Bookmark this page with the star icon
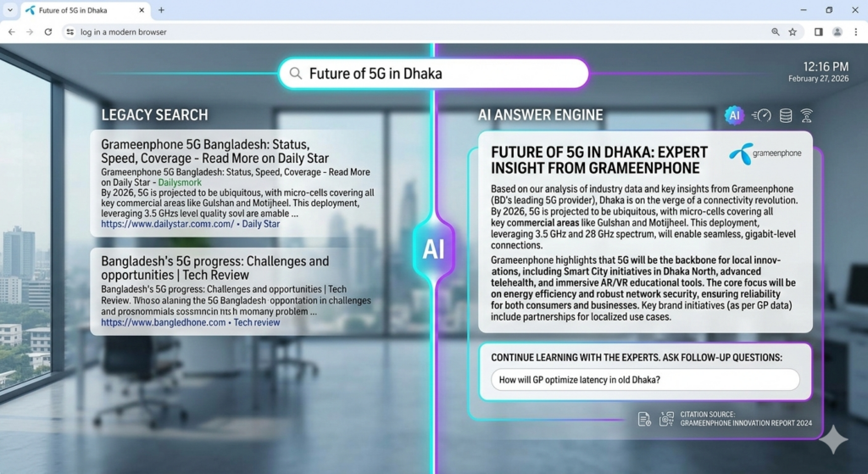Screen dimensions: 868x474 click(x=793, y=32)
